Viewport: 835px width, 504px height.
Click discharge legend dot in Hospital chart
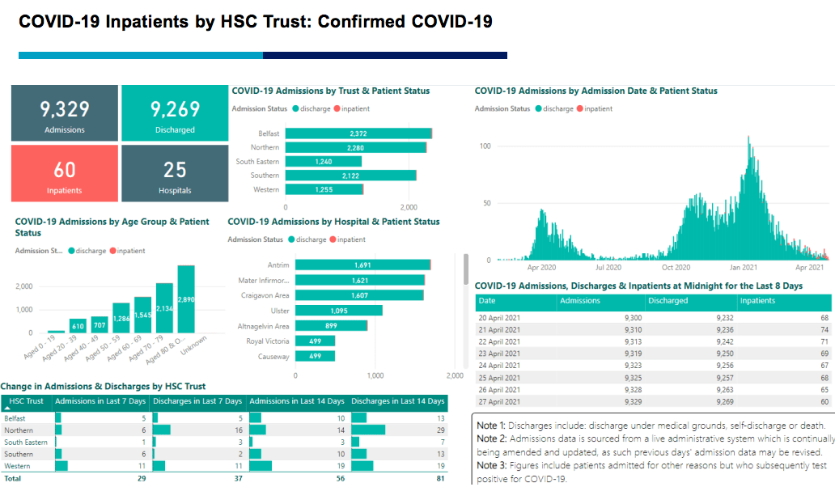291,239
